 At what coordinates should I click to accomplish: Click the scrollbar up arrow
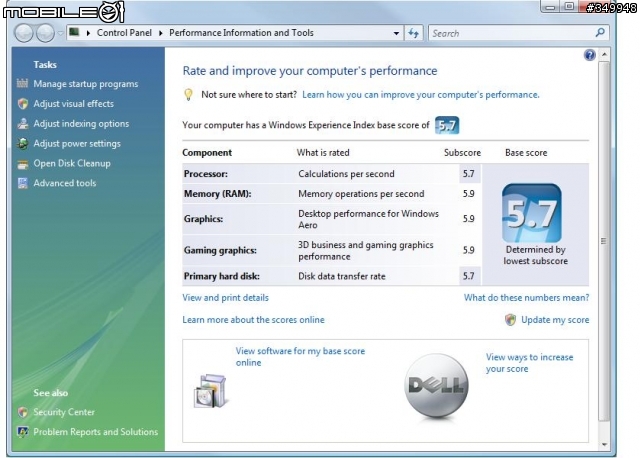click(604, 55)
